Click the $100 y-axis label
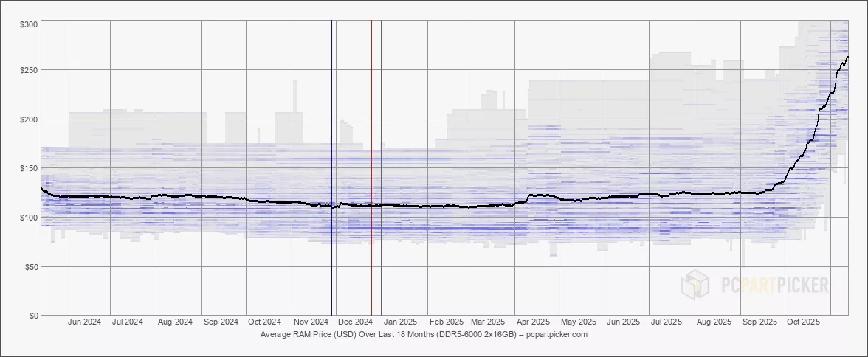This screenshot has width=868, height=357. tap(29, 218)
